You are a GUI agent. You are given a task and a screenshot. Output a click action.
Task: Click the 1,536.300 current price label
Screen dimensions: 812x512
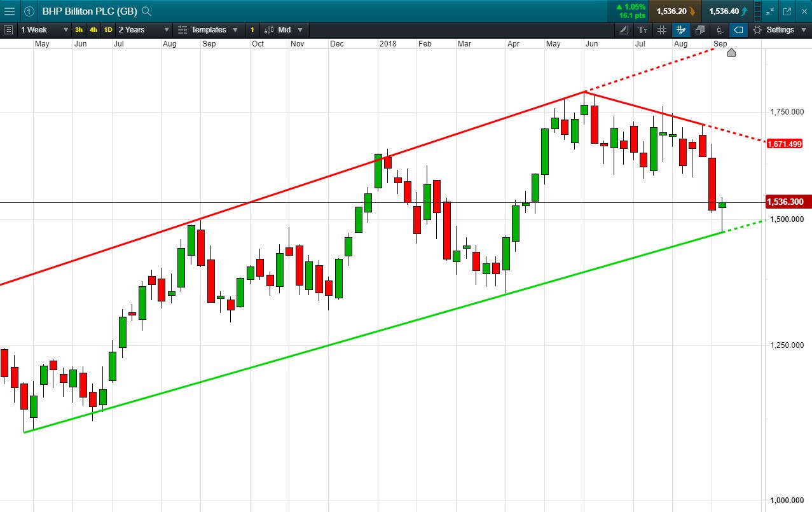pos(788,202)
